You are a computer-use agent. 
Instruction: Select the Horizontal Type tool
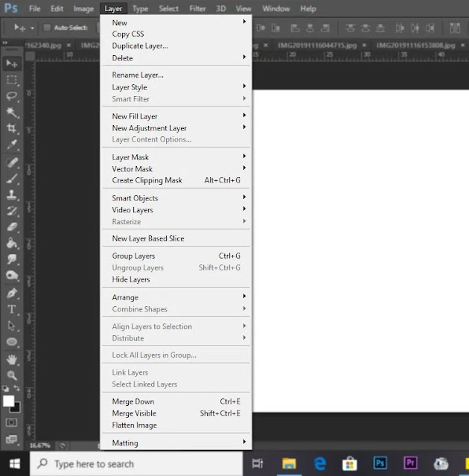(12, 309)
